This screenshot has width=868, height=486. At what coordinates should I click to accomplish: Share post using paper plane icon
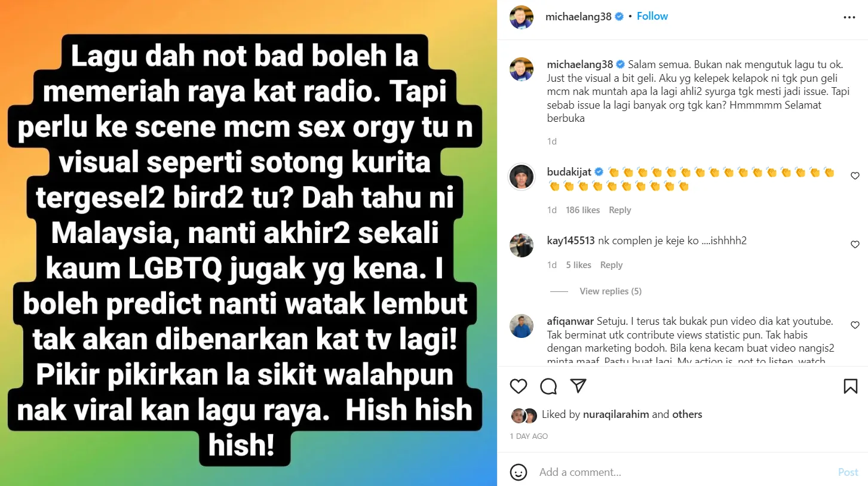point(578,386)
